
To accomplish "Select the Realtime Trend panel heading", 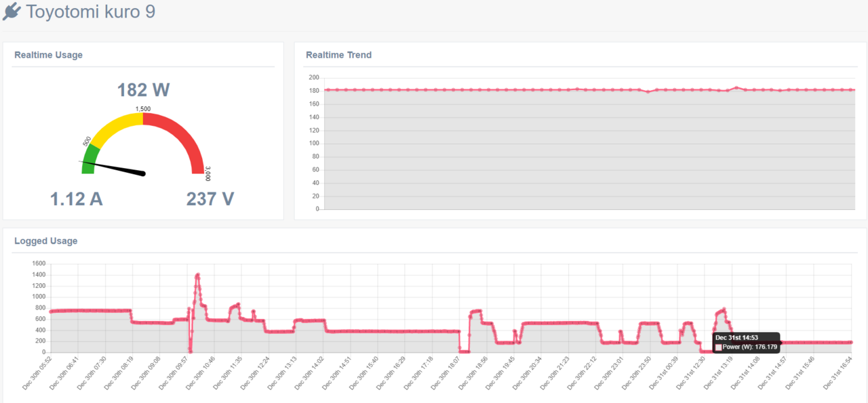I will (338, 55).
